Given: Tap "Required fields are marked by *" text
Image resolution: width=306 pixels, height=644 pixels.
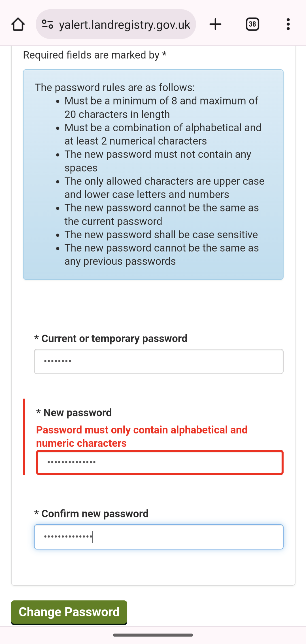Looking at the screenshot, I should point(95,55).
